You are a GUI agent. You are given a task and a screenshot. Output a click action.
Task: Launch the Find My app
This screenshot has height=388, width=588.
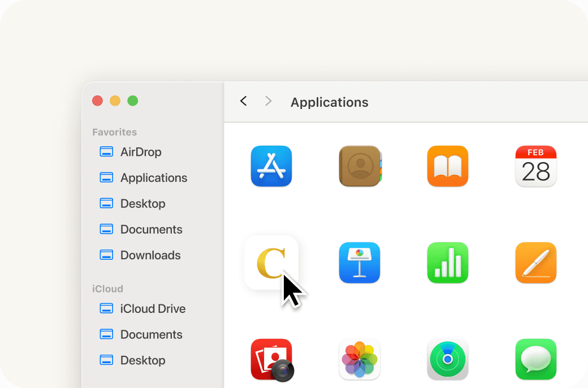[x=448, y=359]
